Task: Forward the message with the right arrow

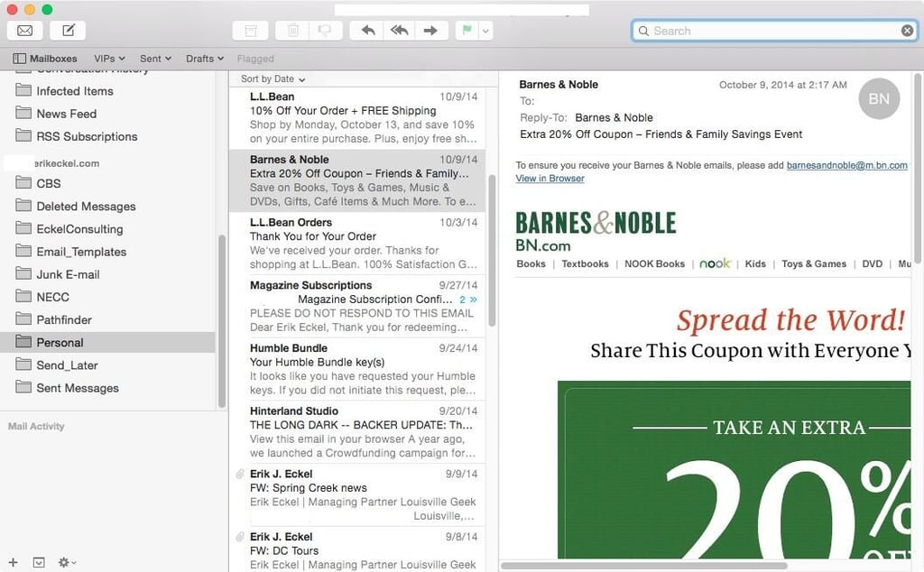Action: tap(431, 31)
